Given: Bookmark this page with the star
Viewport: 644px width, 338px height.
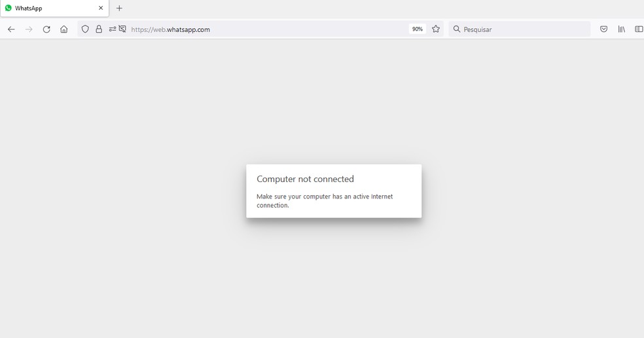Looking at the screenshot, I should pyautogui.click(x=436, y=29).
